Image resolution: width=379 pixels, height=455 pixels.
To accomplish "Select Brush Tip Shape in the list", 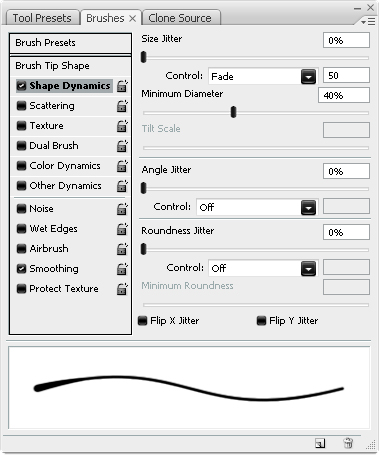I will pos(52,66).
